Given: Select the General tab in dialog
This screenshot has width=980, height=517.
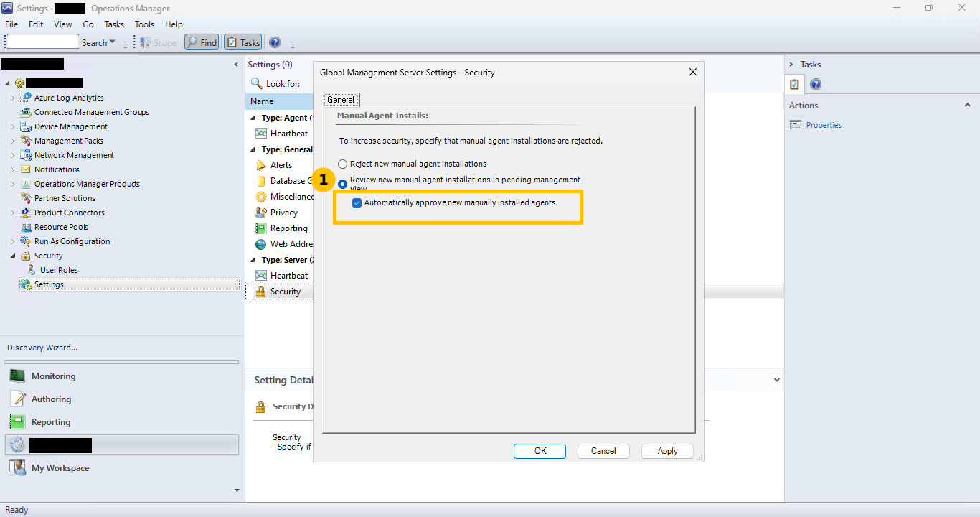Looking at the screenshot, I should coord(341,100).
